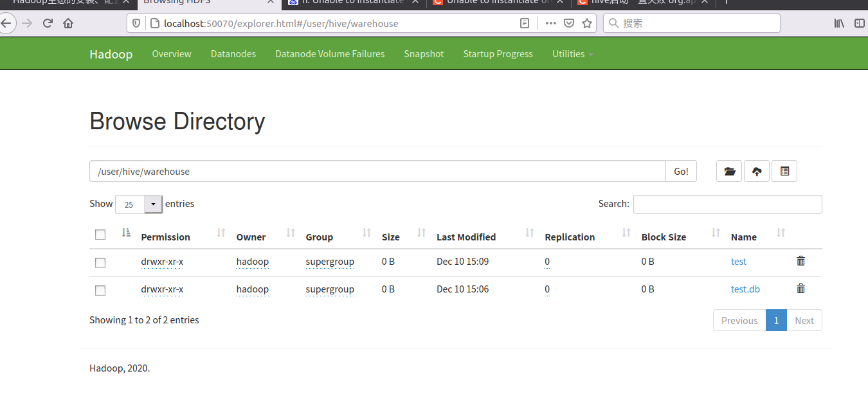Click replication value 0 of test.db row
868x405 pixels.
(x=547, y=289)
